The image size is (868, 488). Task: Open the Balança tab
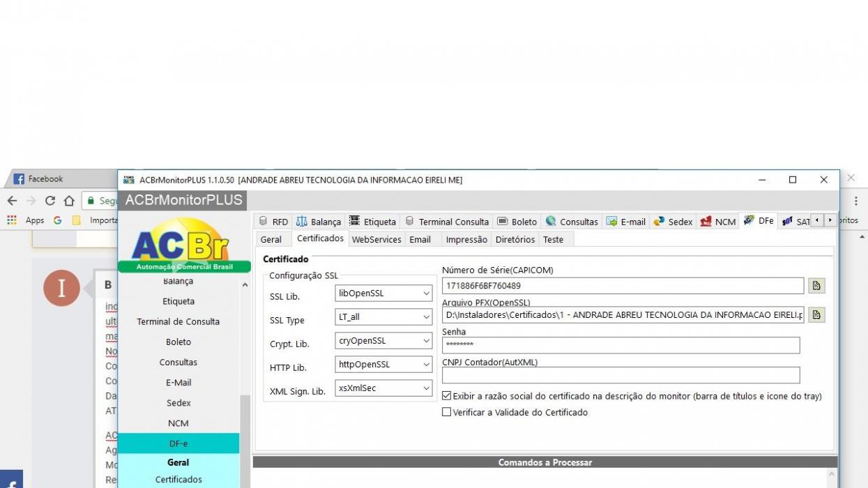pos(319,222)
